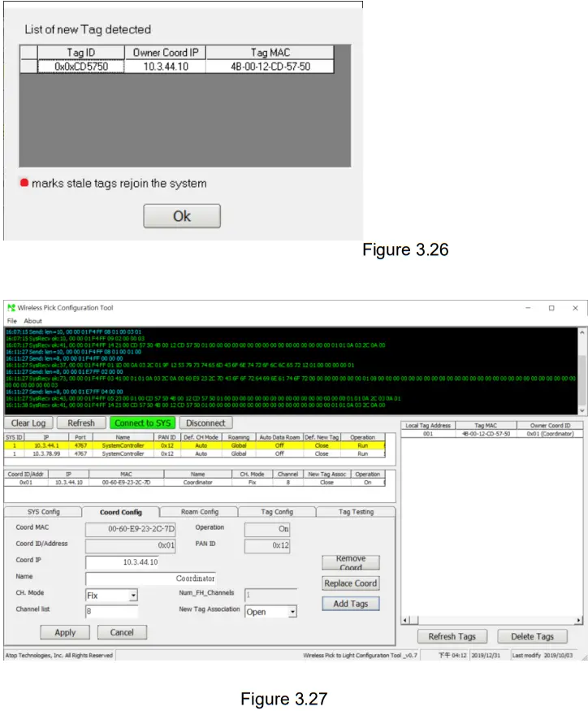Click the Tag MAC column header in dialog
Viewport: 588px width, 711px height.
(x=270, y=53)
